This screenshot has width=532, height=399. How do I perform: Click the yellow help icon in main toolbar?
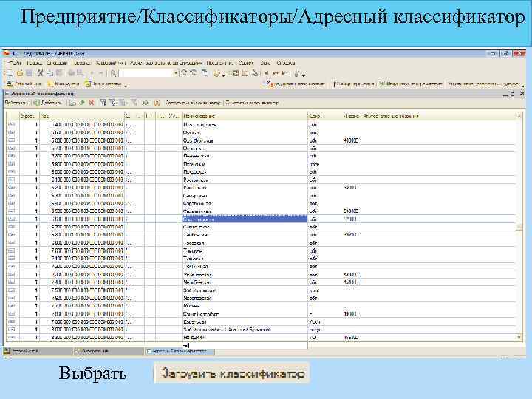coord(216,73)
